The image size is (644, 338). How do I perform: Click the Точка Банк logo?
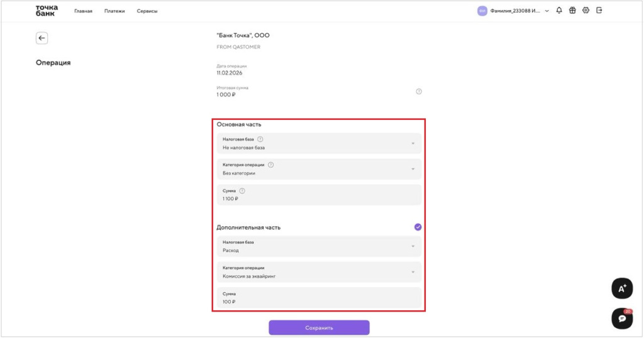click(47, 11)
